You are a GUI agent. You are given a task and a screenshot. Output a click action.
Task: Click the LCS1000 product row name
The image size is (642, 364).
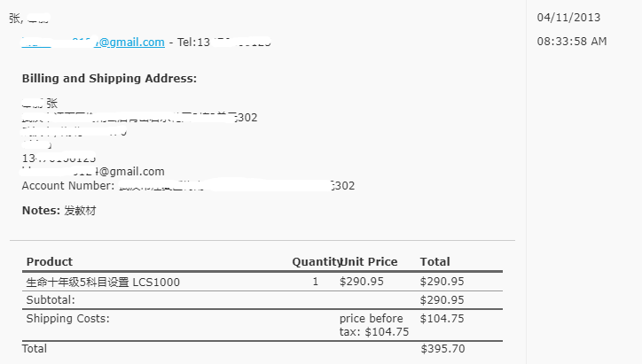click(x=103, y=283)
